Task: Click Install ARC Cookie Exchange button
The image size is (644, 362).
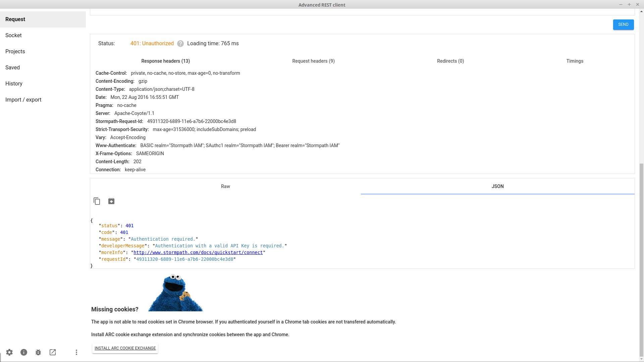Action: click(x=125, y=348)
